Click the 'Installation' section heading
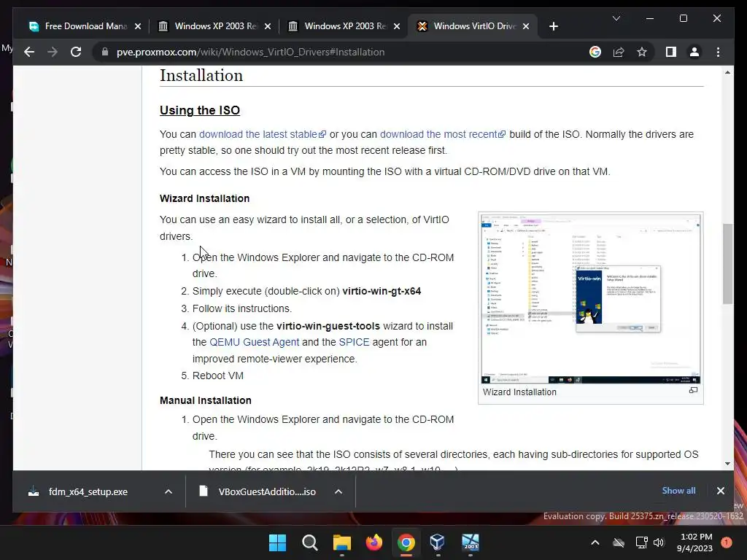 201,75
